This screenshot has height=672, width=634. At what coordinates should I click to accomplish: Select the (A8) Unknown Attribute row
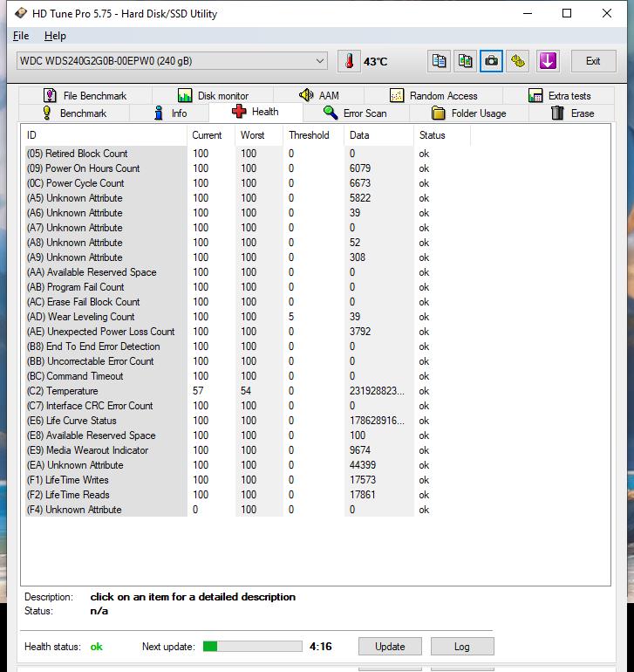[x=248, y=243]
